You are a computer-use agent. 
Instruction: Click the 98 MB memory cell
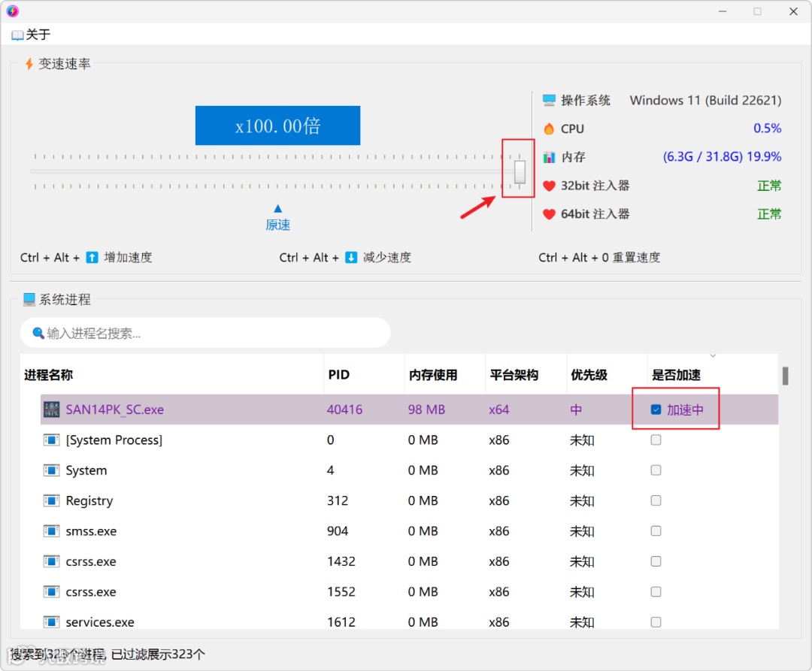pos(426,410)
